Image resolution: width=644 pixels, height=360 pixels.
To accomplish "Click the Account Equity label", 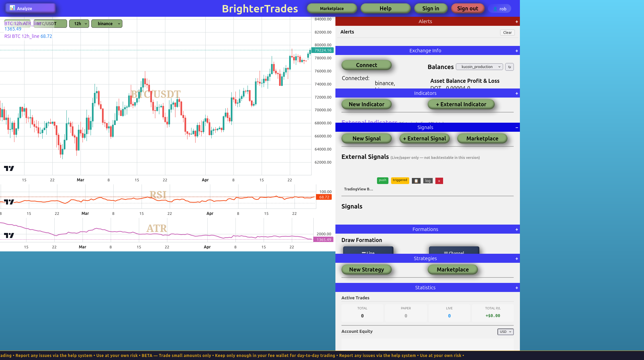I will click(357, 332).
